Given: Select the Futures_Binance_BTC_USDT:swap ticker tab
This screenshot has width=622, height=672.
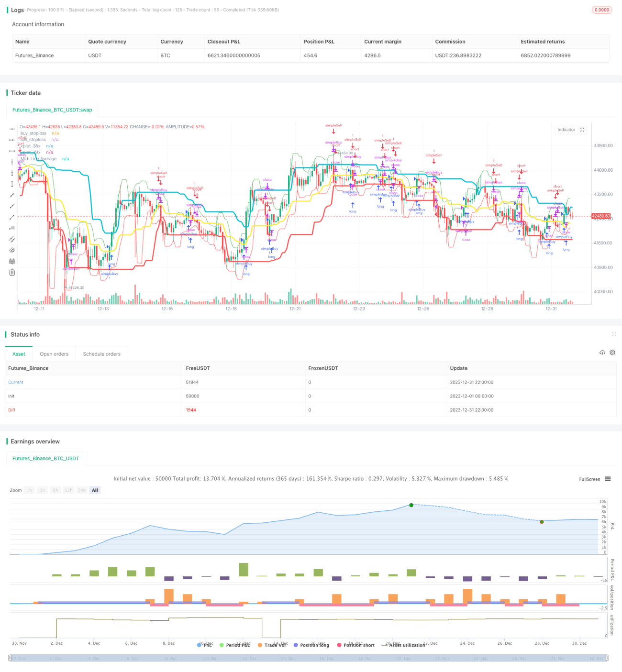Looking at the screenshot, I should [x=52, y=110].
